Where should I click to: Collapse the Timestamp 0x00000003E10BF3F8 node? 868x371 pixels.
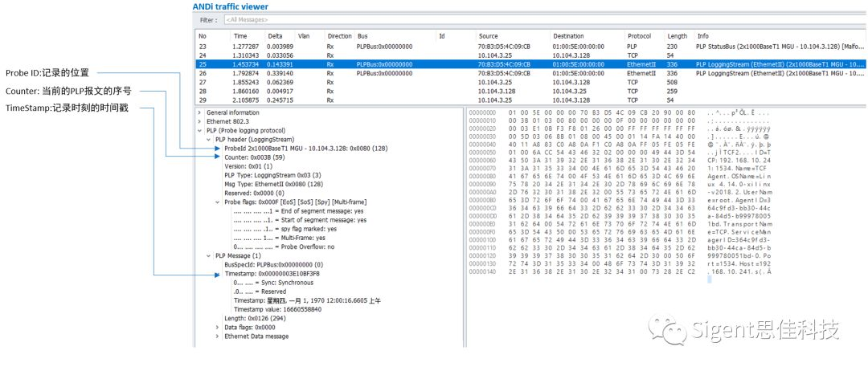(x=218, y=274)
